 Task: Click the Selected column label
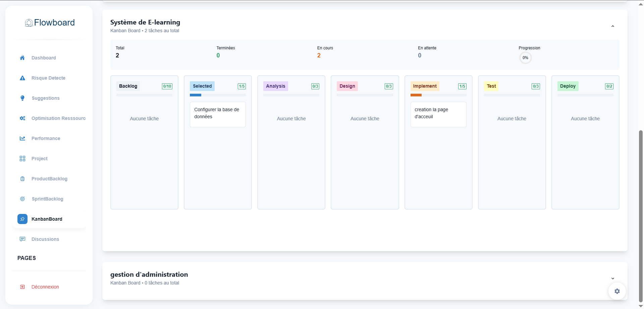click(x=202, y=86)
